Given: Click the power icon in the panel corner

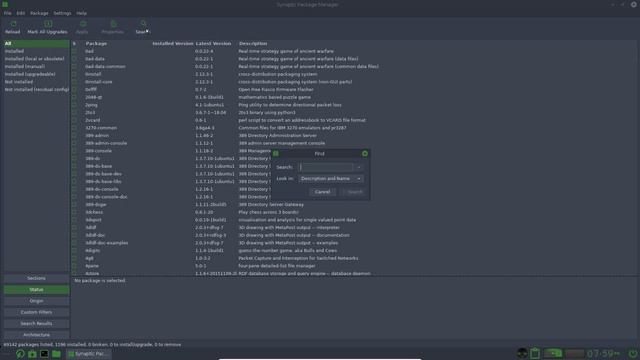Looking at the screenshot, I should 633,353.
